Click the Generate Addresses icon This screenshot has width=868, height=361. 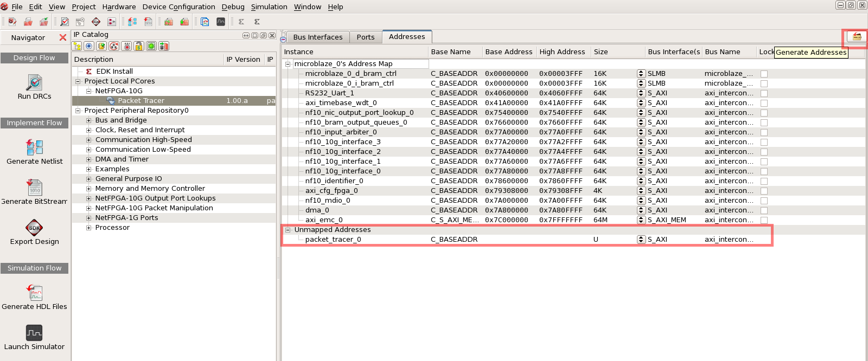(857, 37)
